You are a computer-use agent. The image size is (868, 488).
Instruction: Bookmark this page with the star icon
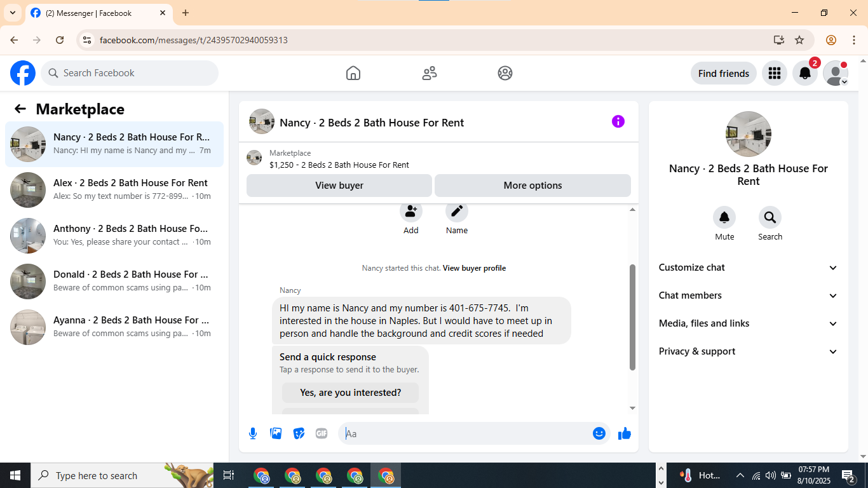click(x=799, y=40)
